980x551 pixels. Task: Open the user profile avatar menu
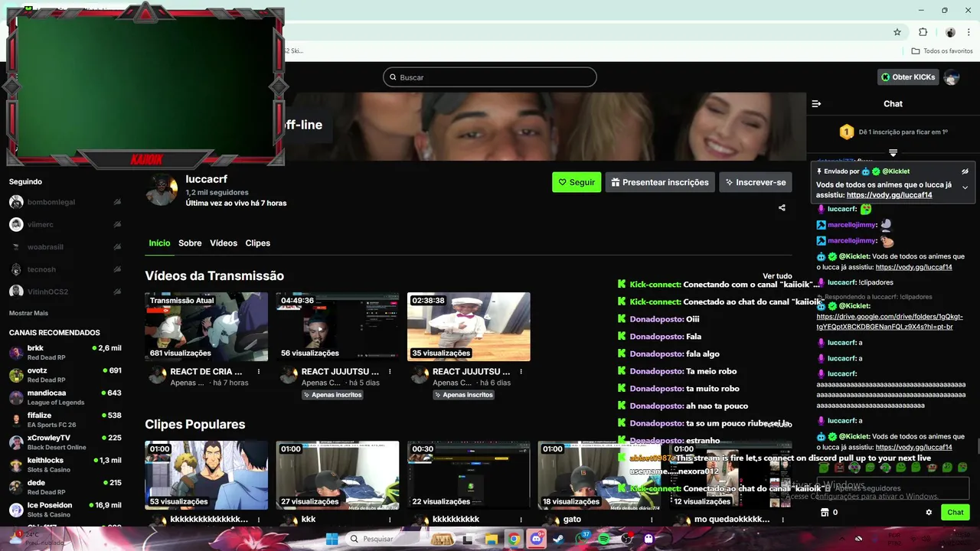coord(952,77)
